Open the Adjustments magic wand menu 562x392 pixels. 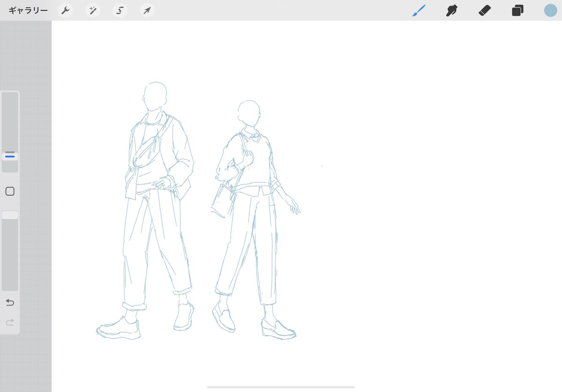click(93, 10)
